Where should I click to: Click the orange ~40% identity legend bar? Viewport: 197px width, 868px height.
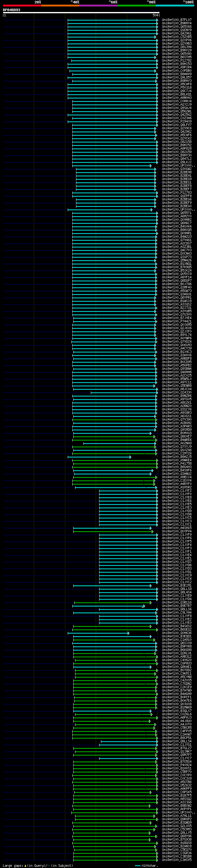point(60,6)
